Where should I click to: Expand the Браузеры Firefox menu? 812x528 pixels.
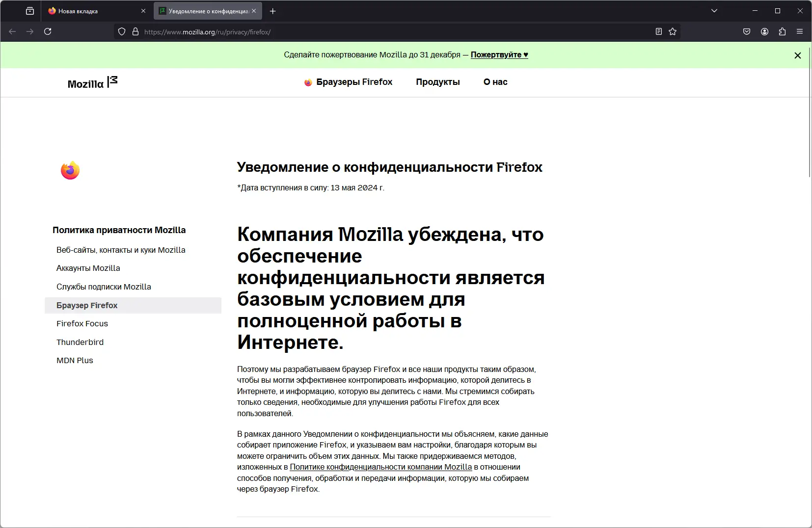click(353, 82)
